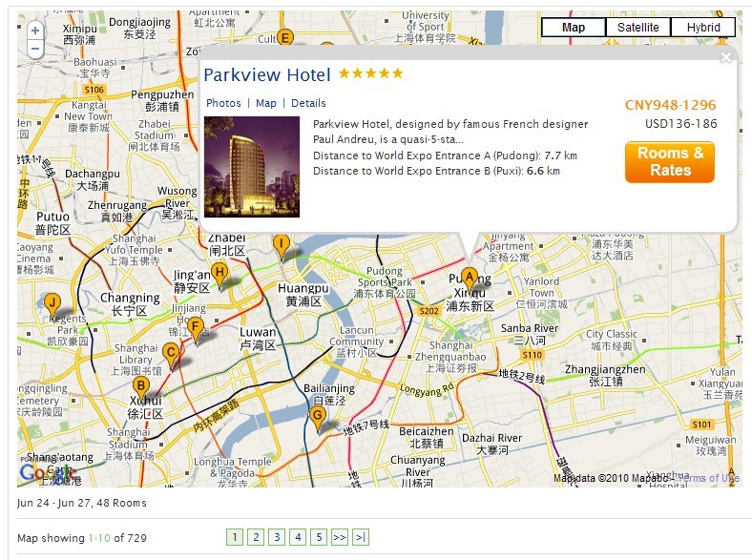Click the five-star rating
This screenshot has width=752, height=560.
pyautogui.click(x=370, y=73)
